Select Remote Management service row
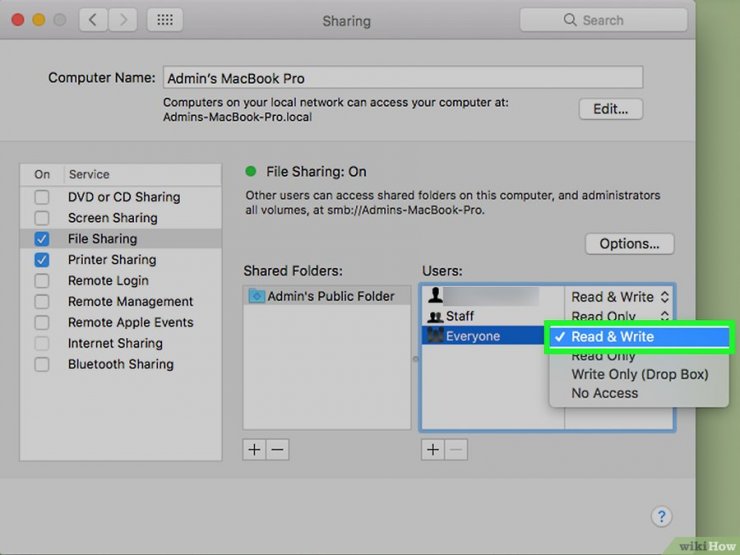740x555 pixels. pyautogui.click(x=121, y=301)
